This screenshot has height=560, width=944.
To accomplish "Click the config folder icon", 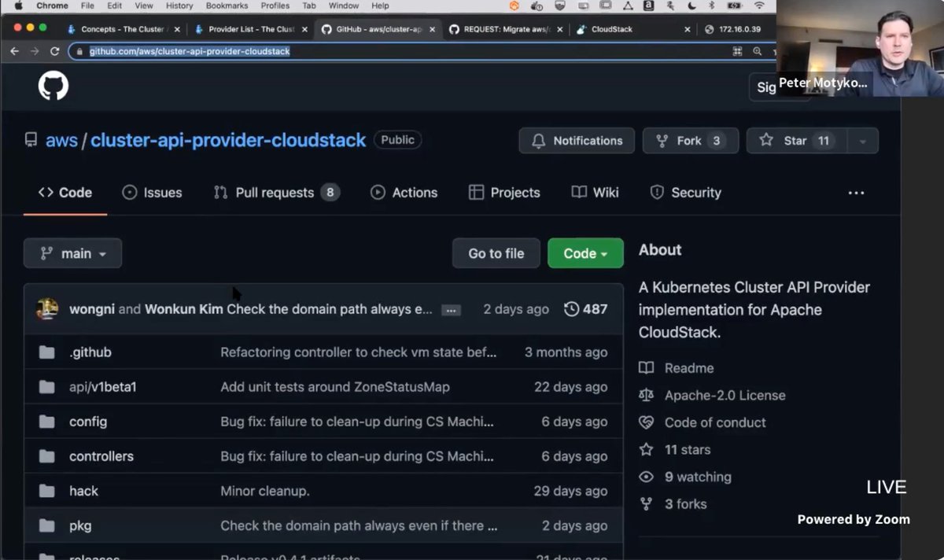I will click(x=47, y=422).
